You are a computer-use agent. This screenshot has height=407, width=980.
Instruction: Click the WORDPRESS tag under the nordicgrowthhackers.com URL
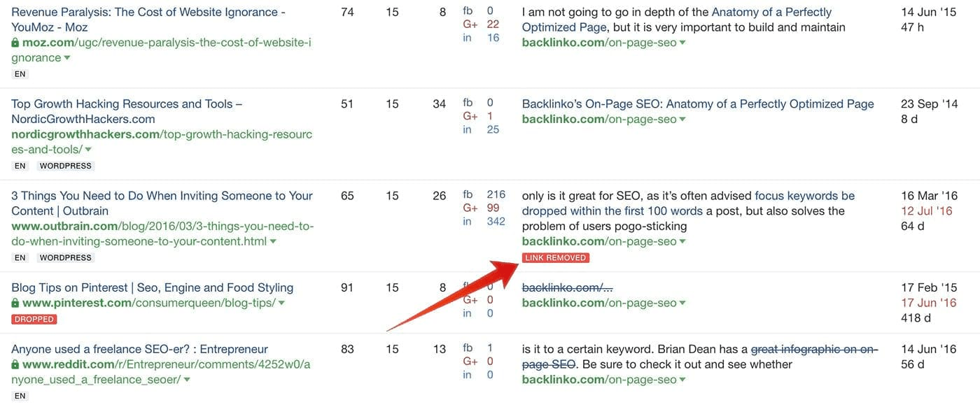[x=66, y=166]
